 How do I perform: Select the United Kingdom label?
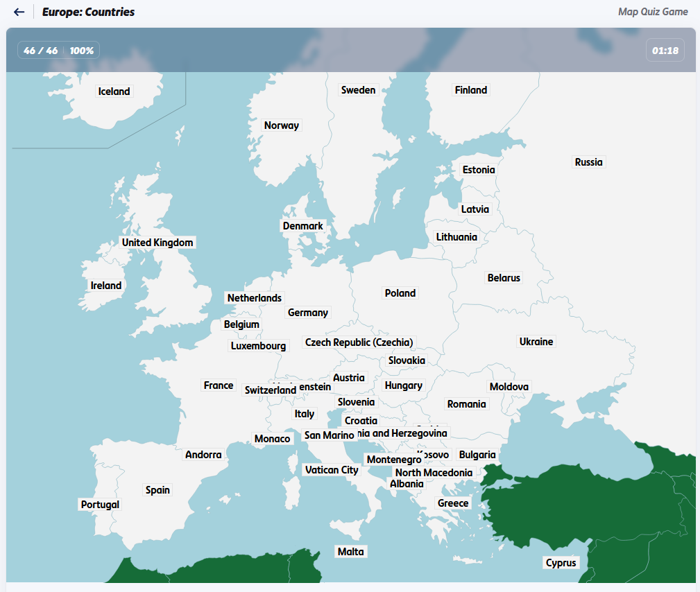click(x=157, y=243)
